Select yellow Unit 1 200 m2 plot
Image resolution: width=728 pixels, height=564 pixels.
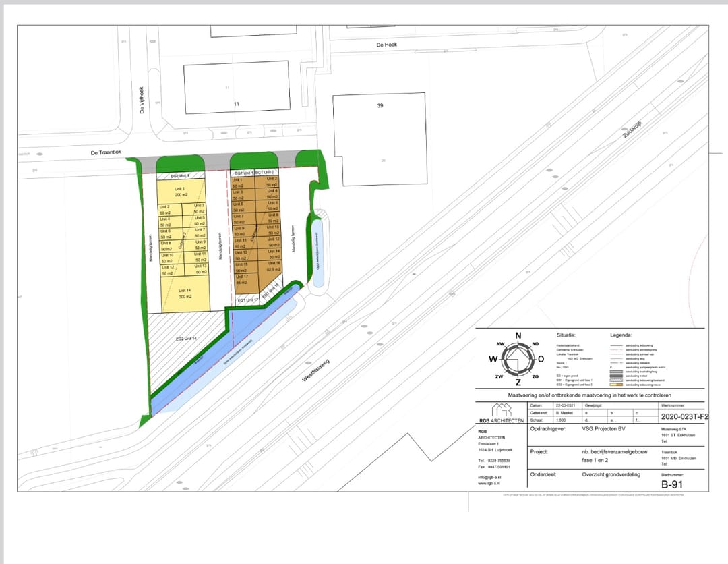pyautogui.click(x=179, y=192)
